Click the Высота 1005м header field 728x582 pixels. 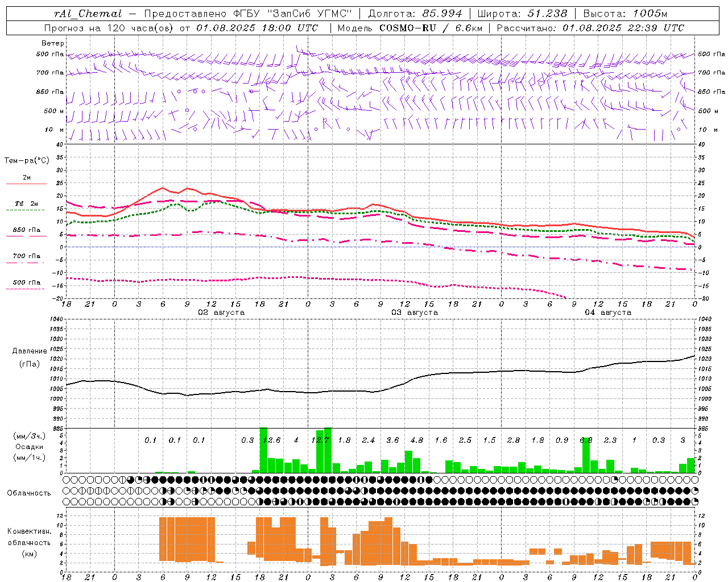[625, 14]
